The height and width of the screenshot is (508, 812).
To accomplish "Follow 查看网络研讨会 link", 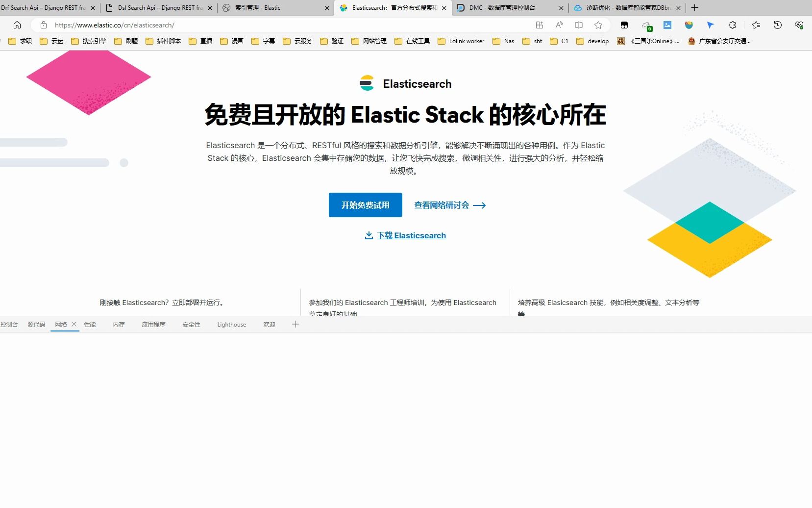I will pos(450,205).
